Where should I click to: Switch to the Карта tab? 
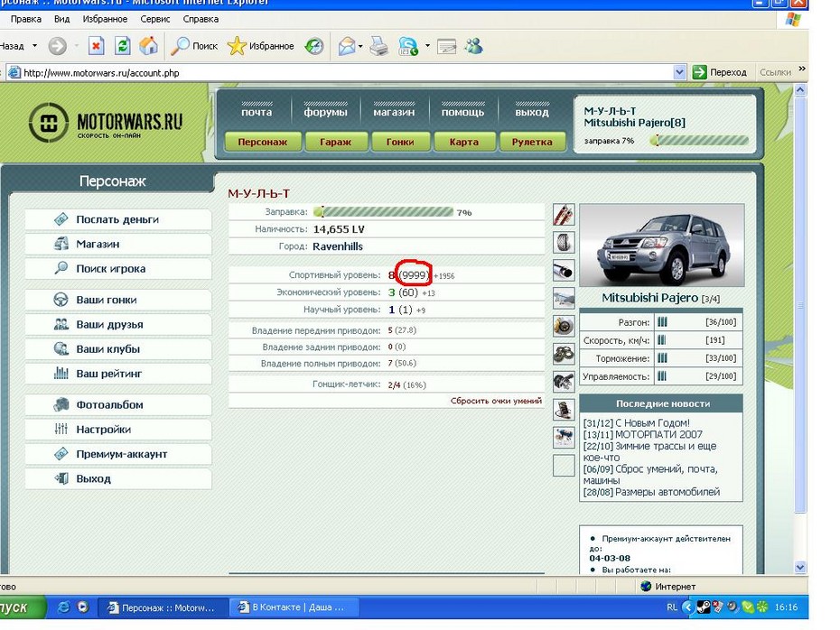tap(464, 142)
